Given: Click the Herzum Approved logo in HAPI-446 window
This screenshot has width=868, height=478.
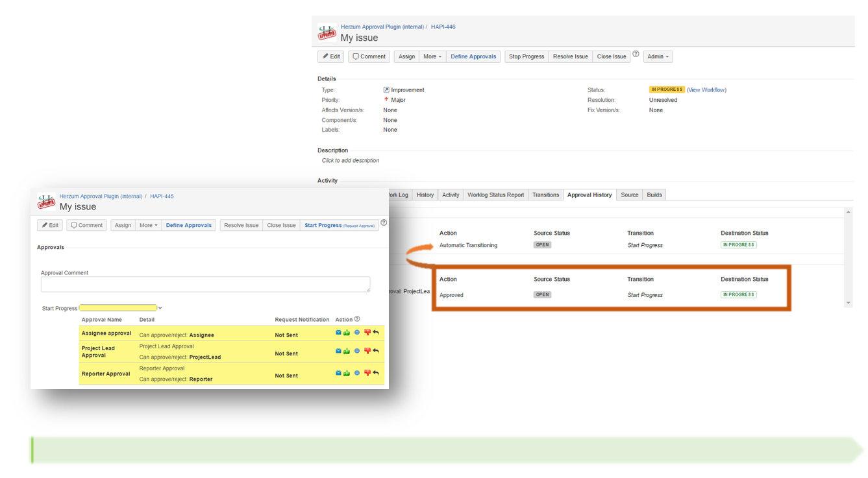Looking at the screenshot, I should point(327,33).
